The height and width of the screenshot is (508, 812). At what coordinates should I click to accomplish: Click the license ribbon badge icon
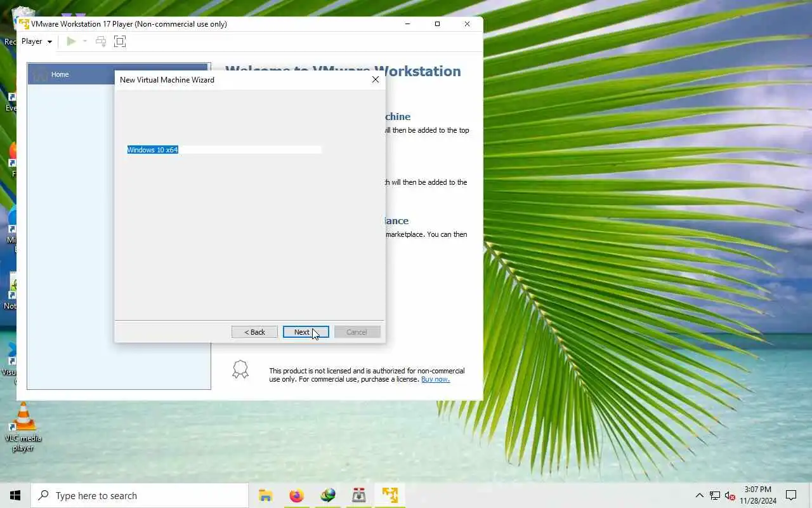tap(240, 370)
